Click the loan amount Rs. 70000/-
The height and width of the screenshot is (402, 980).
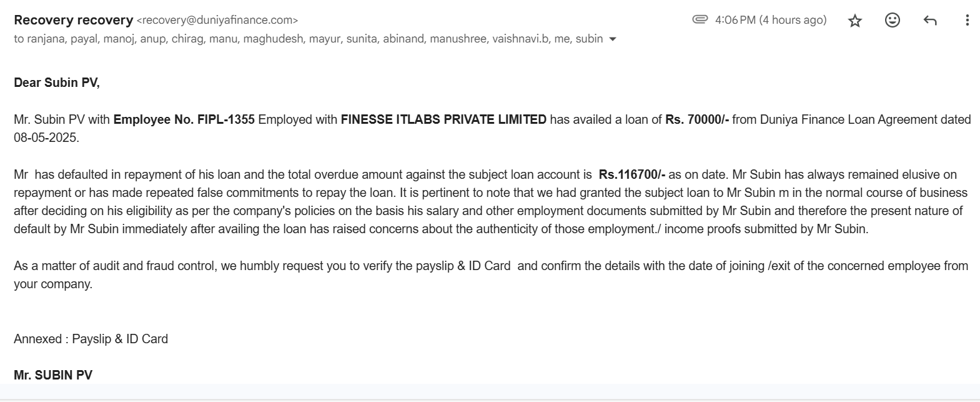tap(697, 119)
